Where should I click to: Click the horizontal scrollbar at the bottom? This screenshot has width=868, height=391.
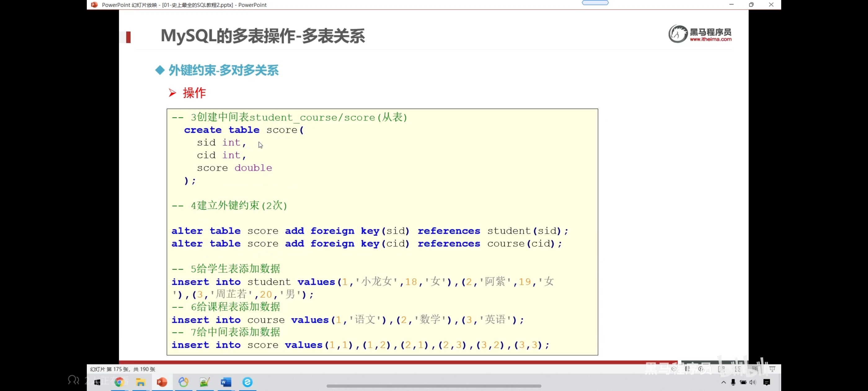tap(434, 386)
